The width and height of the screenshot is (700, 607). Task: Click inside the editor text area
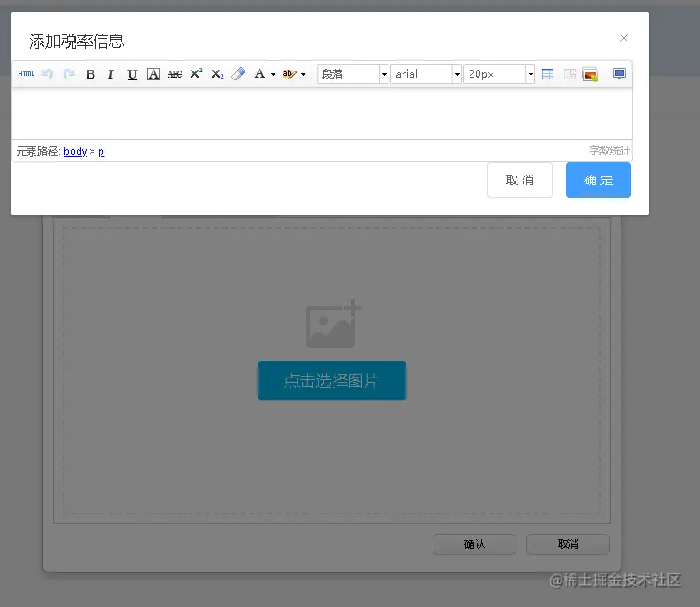[322, 114]
